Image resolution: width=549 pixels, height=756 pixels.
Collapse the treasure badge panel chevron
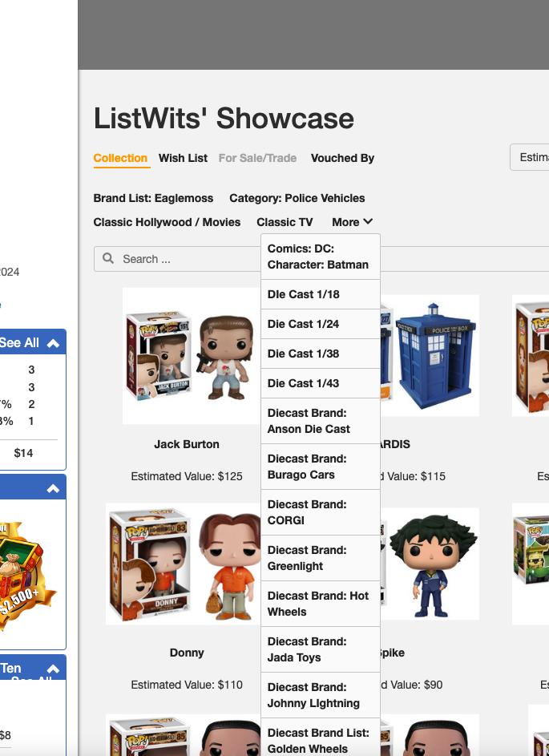pyautogui.click(x=53, y=488)
